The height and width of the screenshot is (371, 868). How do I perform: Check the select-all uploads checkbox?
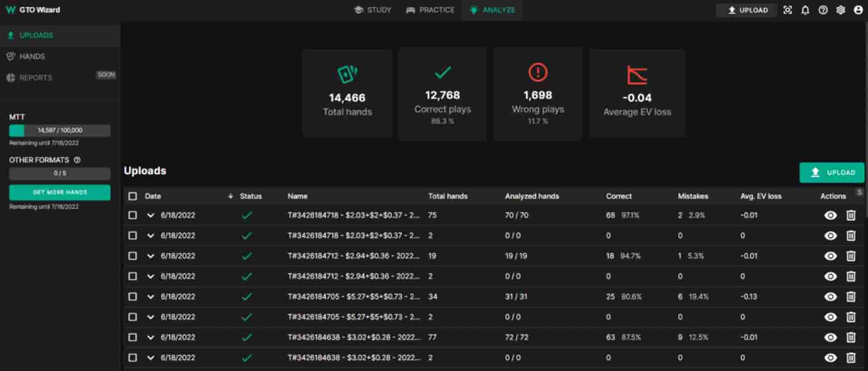132,196
